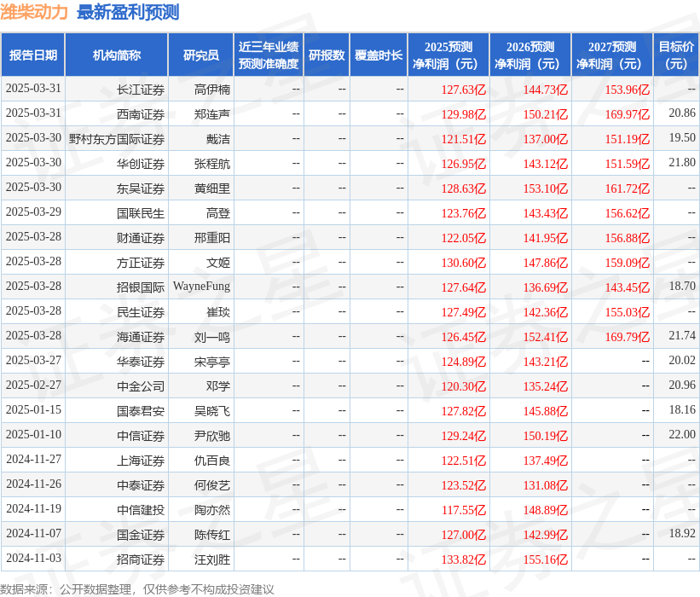Select the 2025预测净利润 column header

[x=448, y=55]
